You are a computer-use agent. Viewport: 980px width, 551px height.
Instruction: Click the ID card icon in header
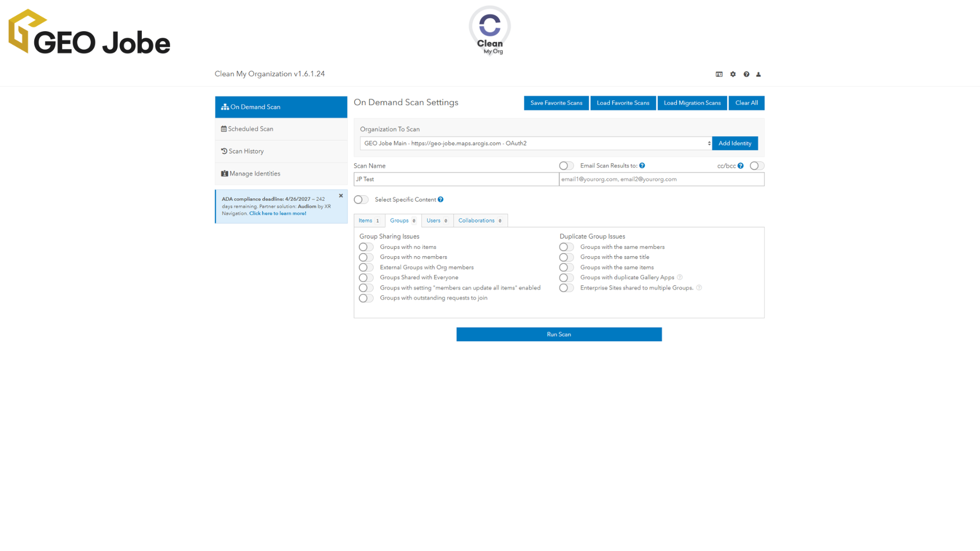point(719,74)
